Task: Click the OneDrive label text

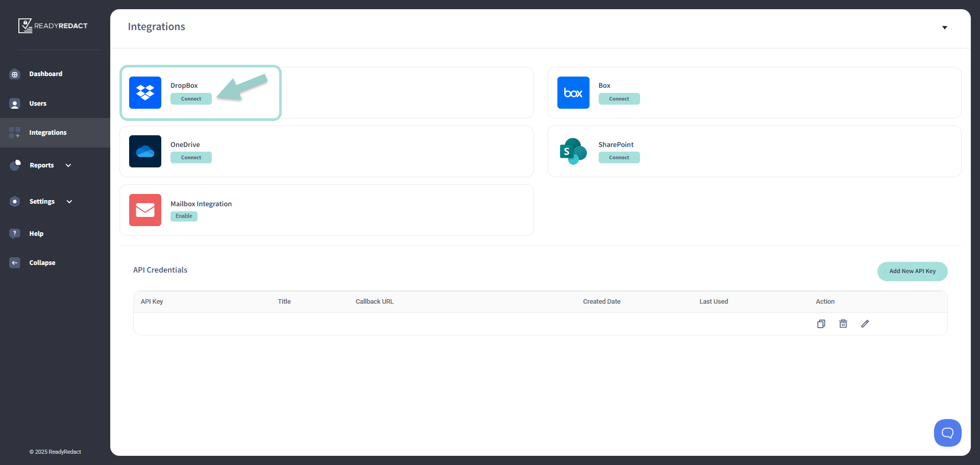Action: pos(185,145)
